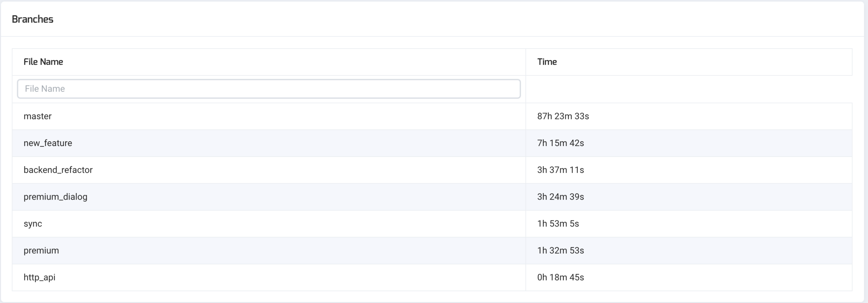Sort by the Time column header
Screen dimensions: 868x303
547,62
